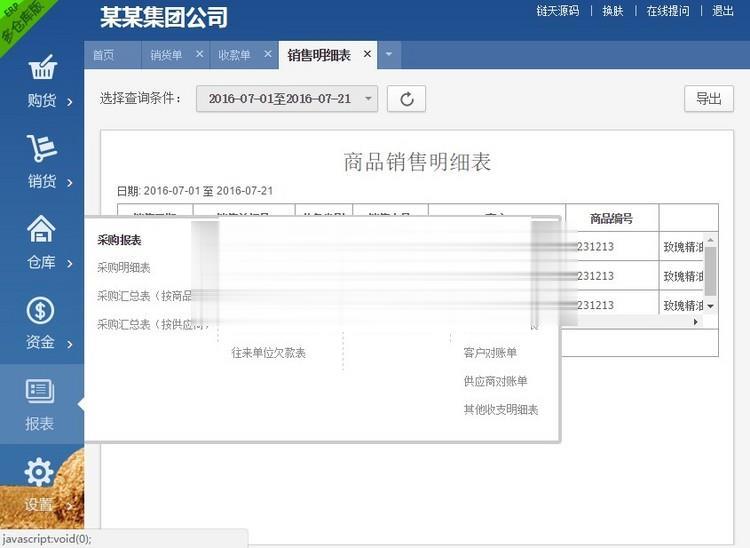Open 采购汇总表（按供应商） menu entry
750x548 pixels.
(x=153, y=325)
